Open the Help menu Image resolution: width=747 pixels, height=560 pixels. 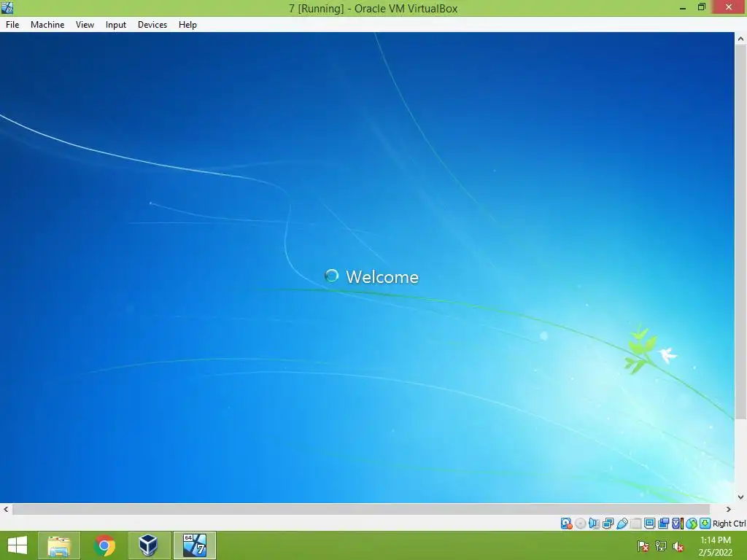pos(187,25)
